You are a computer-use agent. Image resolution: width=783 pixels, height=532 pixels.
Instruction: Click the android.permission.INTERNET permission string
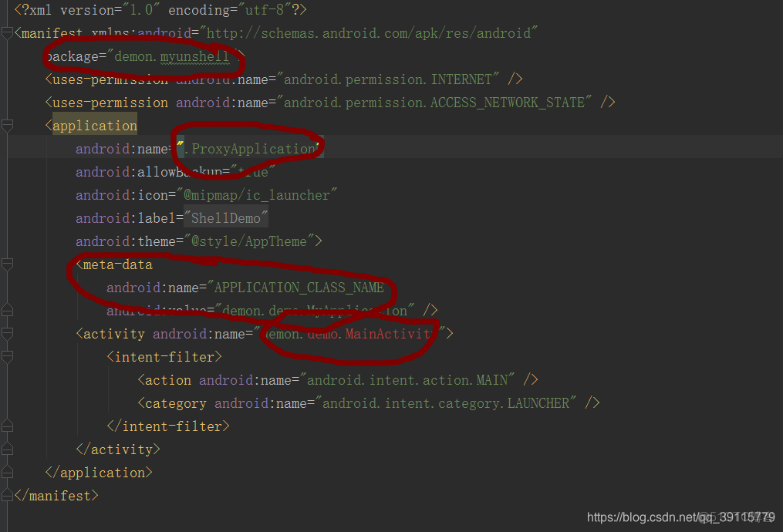pos(388,79)
